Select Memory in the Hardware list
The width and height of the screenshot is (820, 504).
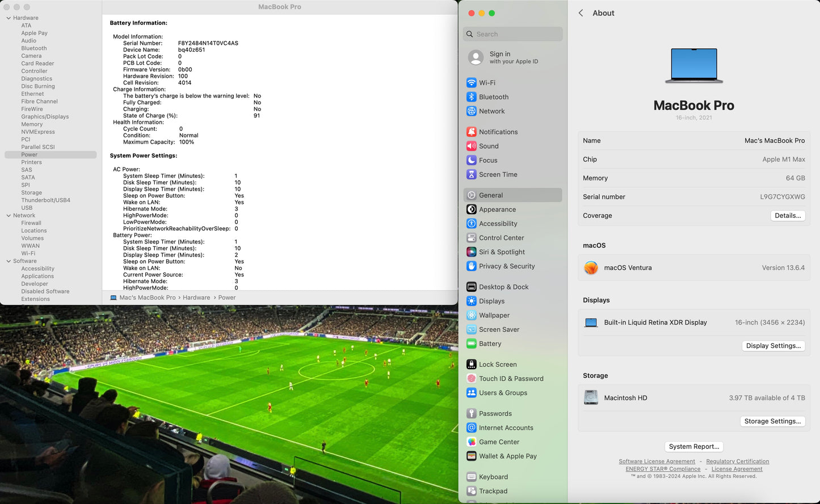[x=32, y=124]
